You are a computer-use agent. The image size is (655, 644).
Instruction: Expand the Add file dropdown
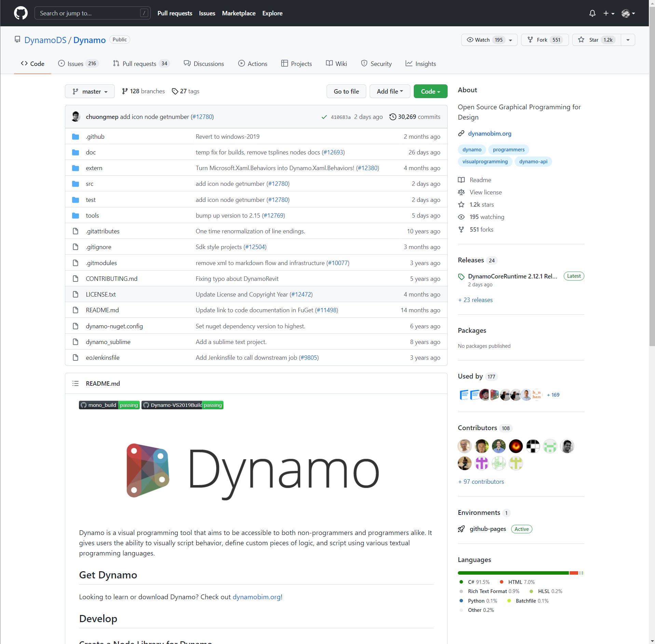[x=390, y=91]
